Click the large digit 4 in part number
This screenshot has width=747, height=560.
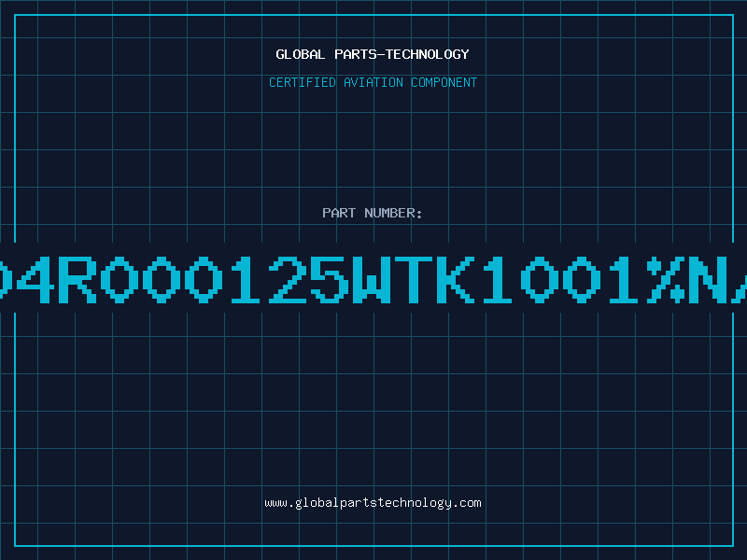(33, 279)
